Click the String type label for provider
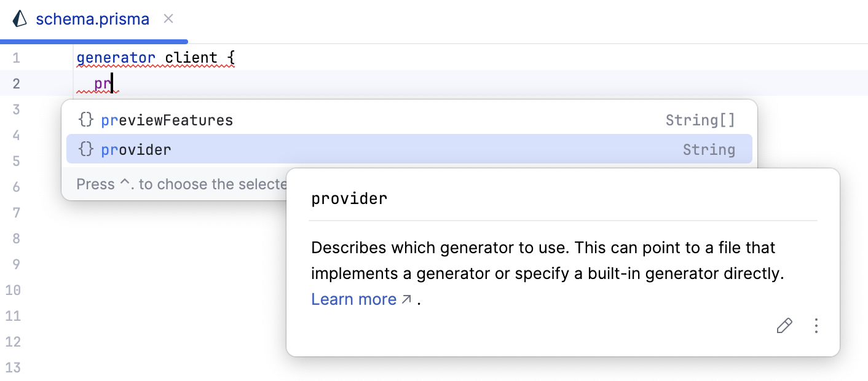This screenshot has width=868, height=381. (708, 149)
